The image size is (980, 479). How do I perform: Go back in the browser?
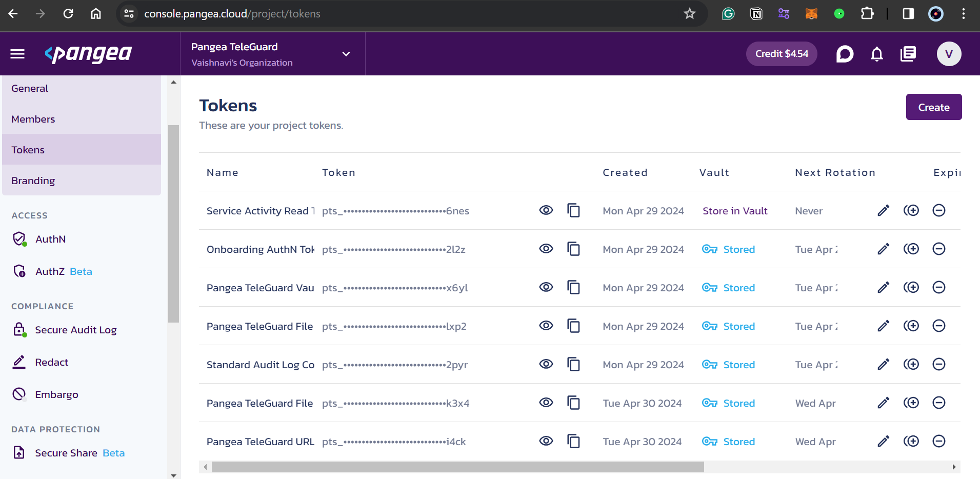13,14
